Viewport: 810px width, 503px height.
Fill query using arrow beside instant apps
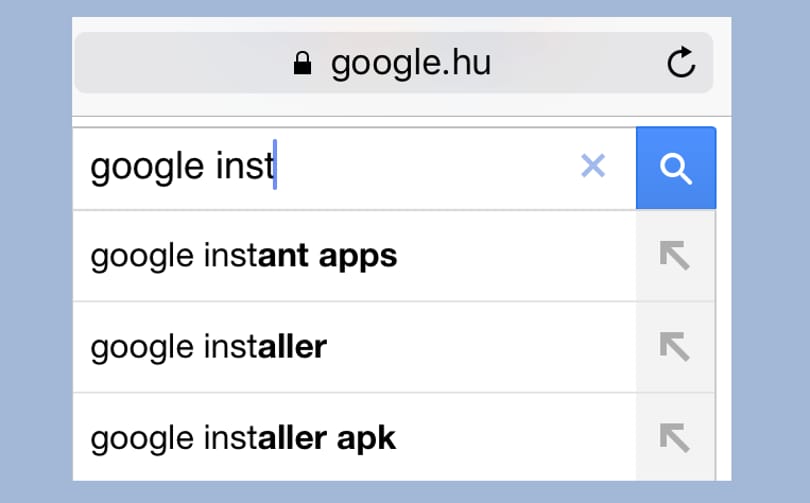click(x=675, y=256)
